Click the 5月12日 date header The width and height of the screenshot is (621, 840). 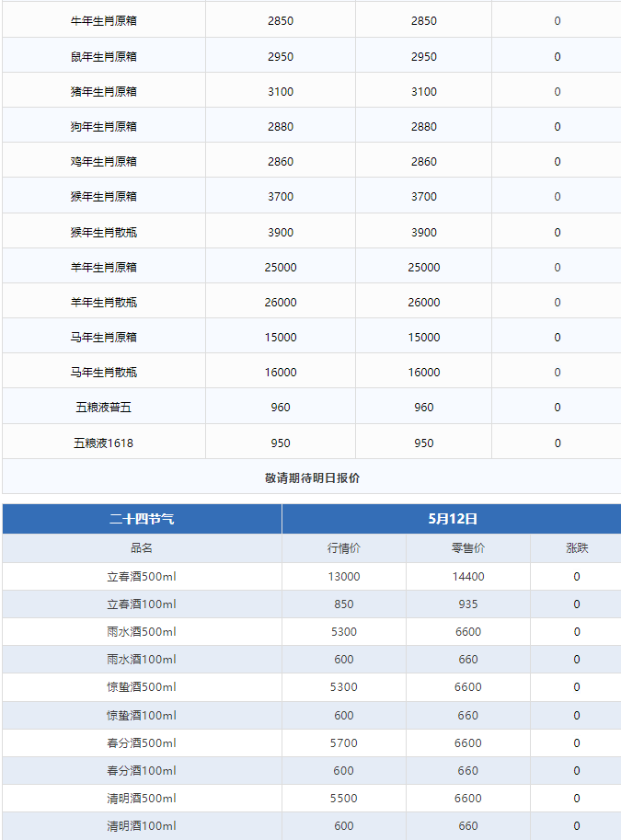453,519
